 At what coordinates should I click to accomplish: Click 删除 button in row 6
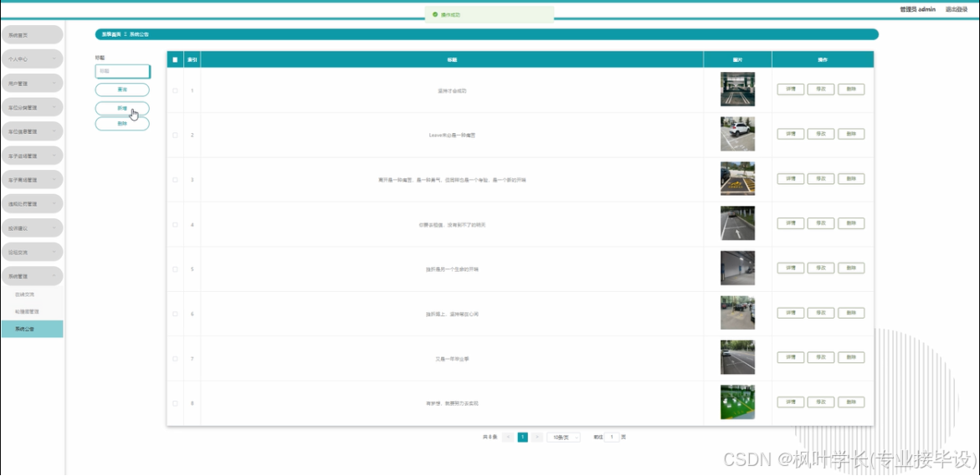click(851, 312)
